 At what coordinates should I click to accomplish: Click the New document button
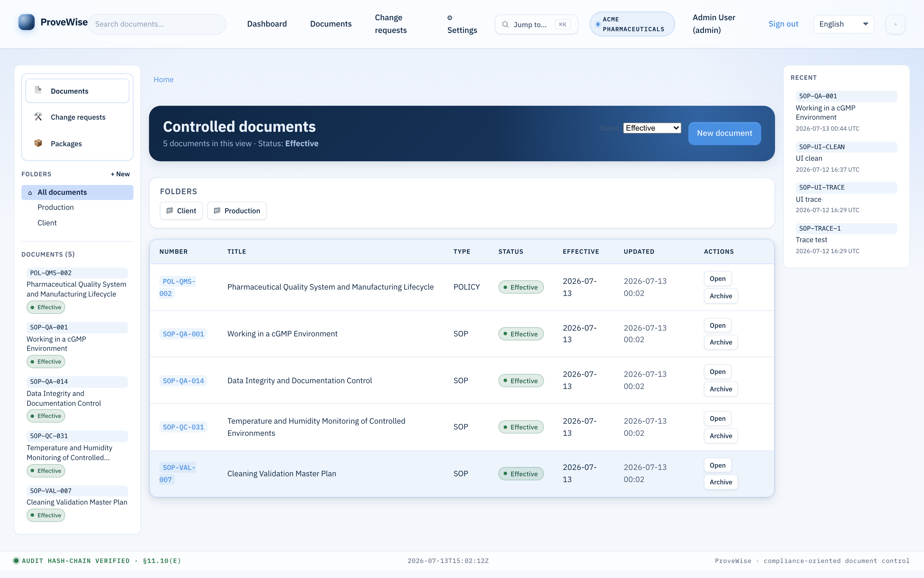(724, 133)
